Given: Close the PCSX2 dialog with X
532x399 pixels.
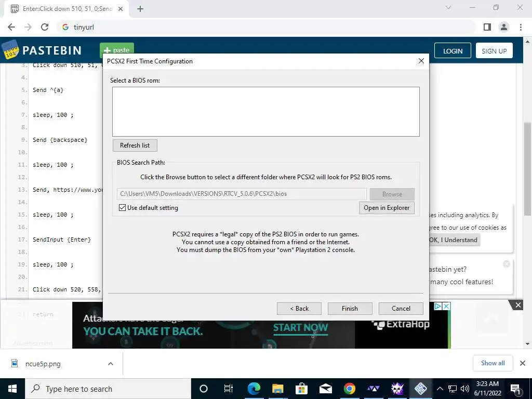Looking at the screenshot, I should point(421,61).
